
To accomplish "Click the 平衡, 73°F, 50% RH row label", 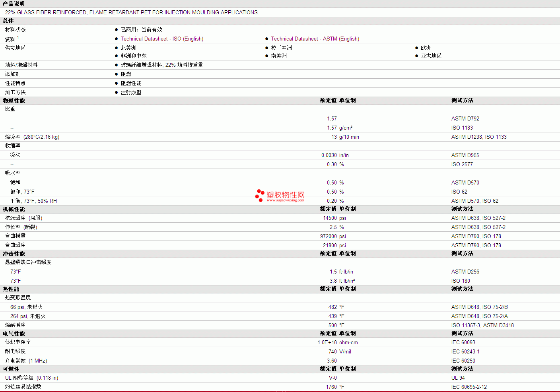I will [x=33, y=201].
